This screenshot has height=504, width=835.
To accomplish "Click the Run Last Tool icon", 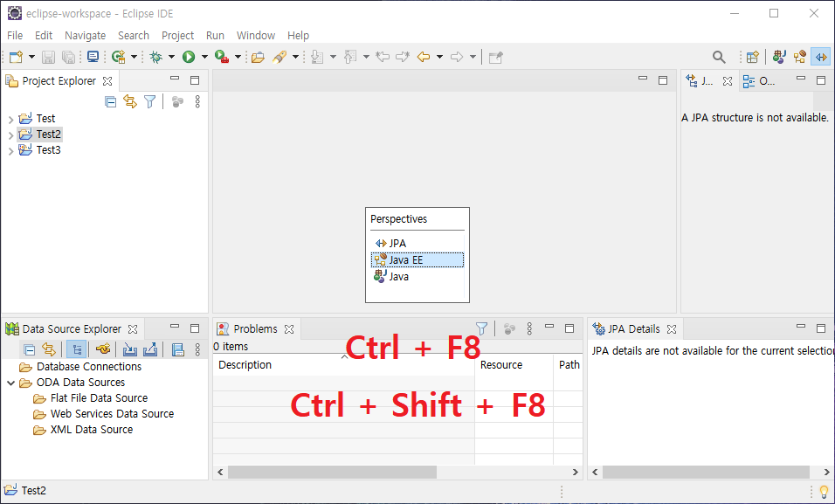I will (x=222, y=57).
